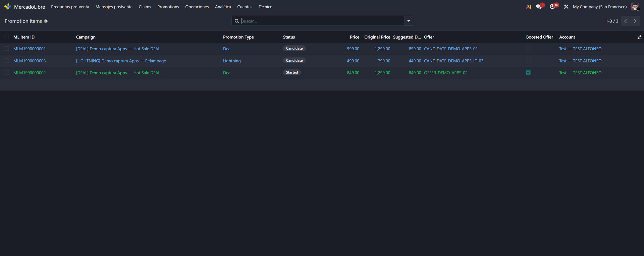The image size is (644, 256).
Task: Open the Técnico menu
Action: point(266,7)
